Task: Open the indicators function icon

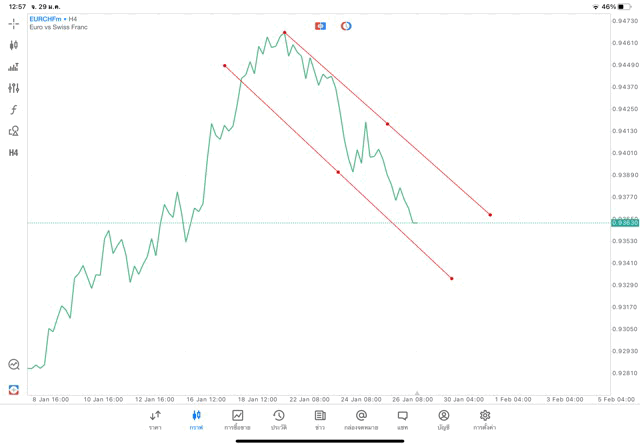Action: tap(14, 110)
